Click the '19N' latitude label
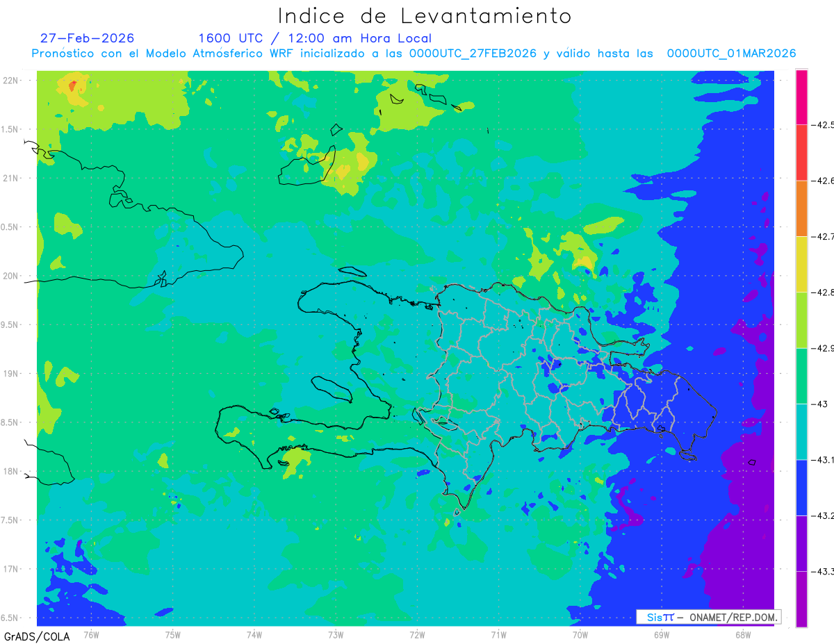This screenshot has width=834, height=644. [11, 373]
